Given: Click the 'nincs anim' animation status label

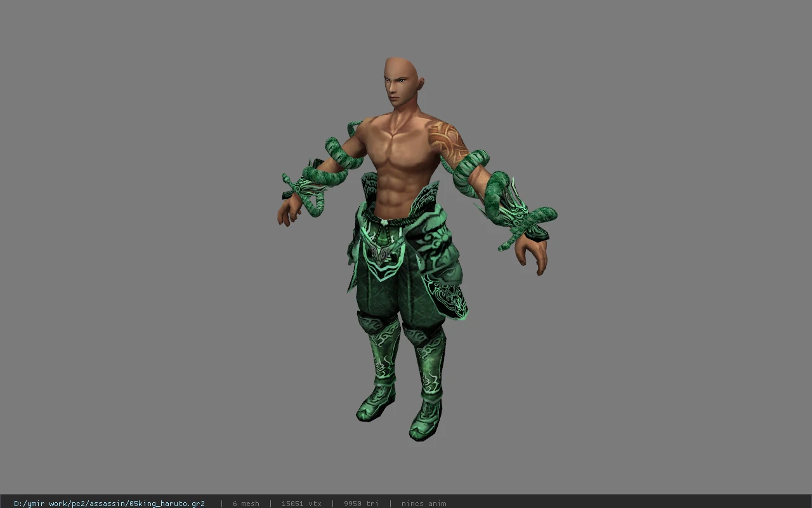Looking at the screenshot, I should tap(424, 504).
